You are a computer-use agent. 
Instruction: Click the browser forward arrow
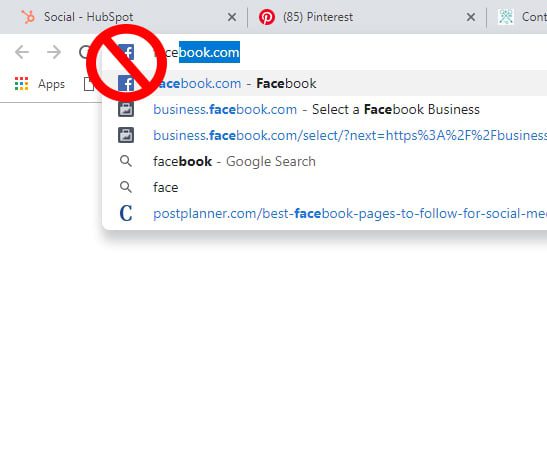(54, 52)
